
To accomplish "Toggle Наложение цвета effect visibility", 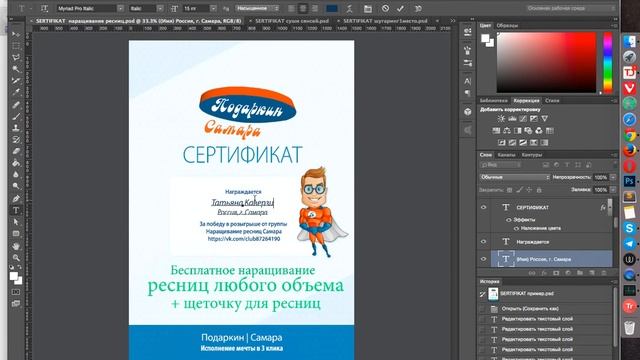I will [516, 228].
